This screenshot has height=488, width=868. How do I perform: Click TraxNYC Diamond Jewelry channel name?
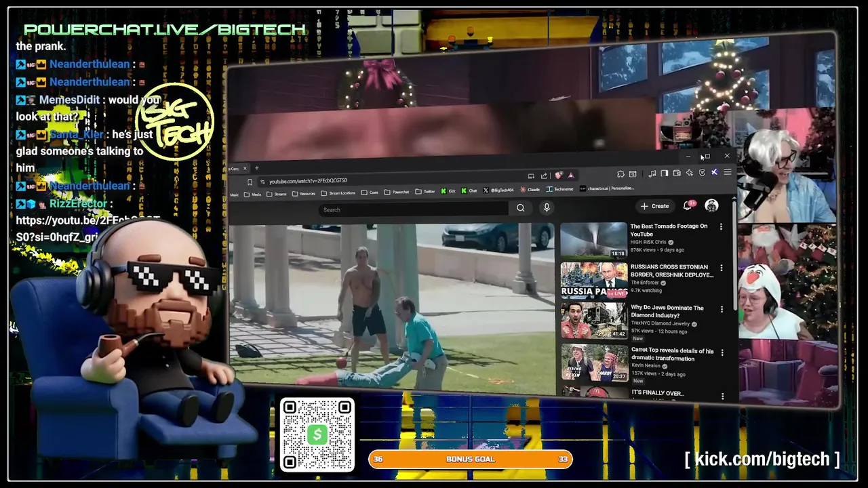(660, 323)
